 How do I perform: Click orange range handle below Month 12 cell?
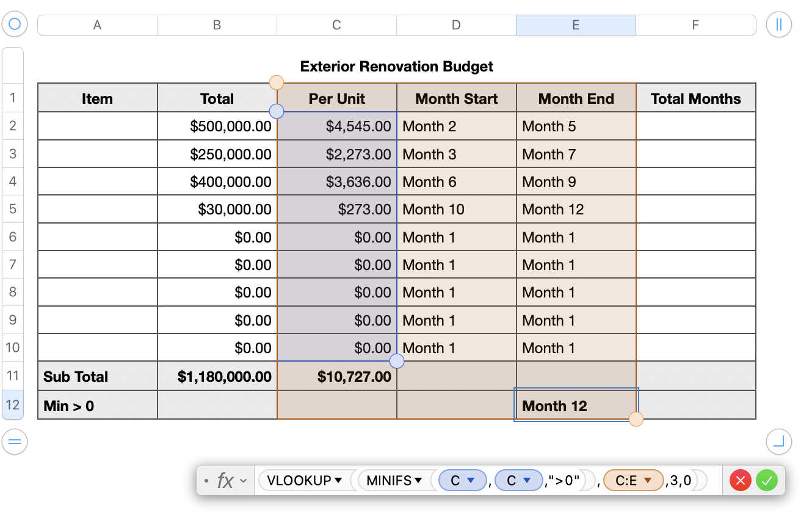coord(636,419)
